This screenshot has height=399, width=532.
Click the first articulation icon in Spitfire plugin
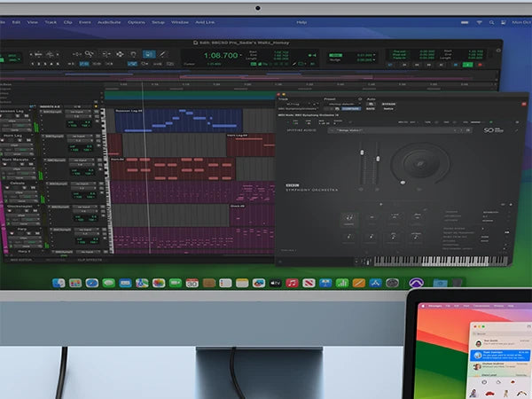pos(348,219)
